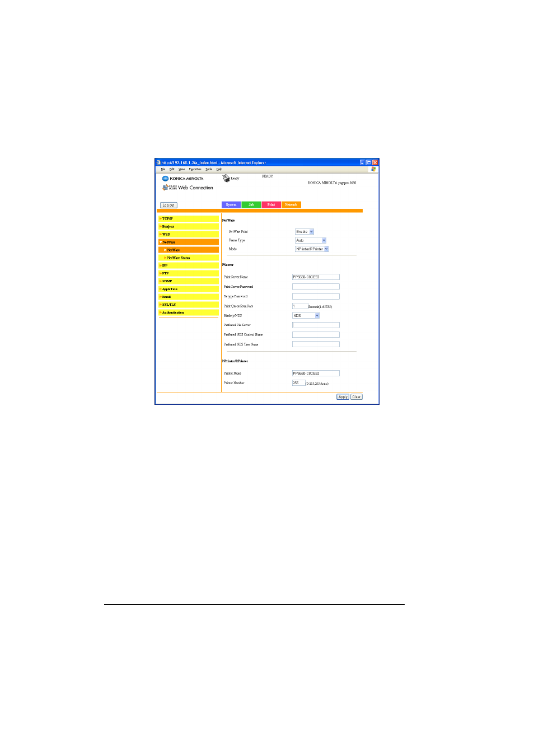Click the Preferred NDS Tree Name field

tap(316, 344)
